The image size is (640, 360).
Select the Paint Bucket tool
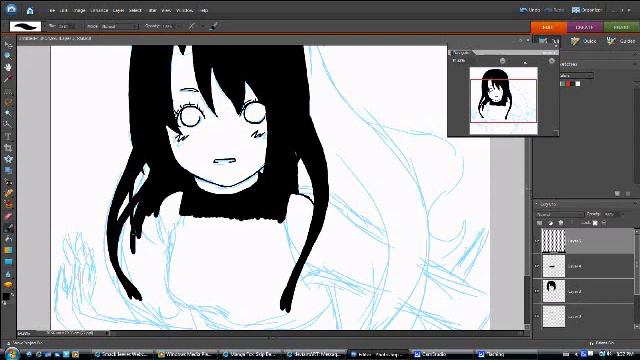click(8, 239)
